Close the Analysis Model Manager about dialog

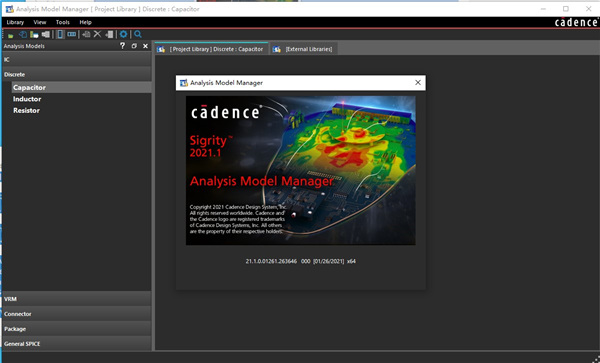(418, 83)
